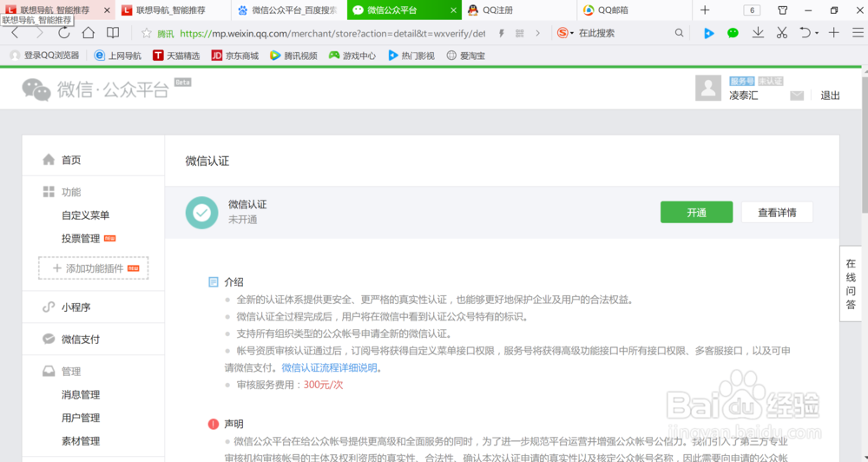Click the scissors screenshot icon
Image resolution: width=868 pixels, height=462 pixels.
click(782, 33)
